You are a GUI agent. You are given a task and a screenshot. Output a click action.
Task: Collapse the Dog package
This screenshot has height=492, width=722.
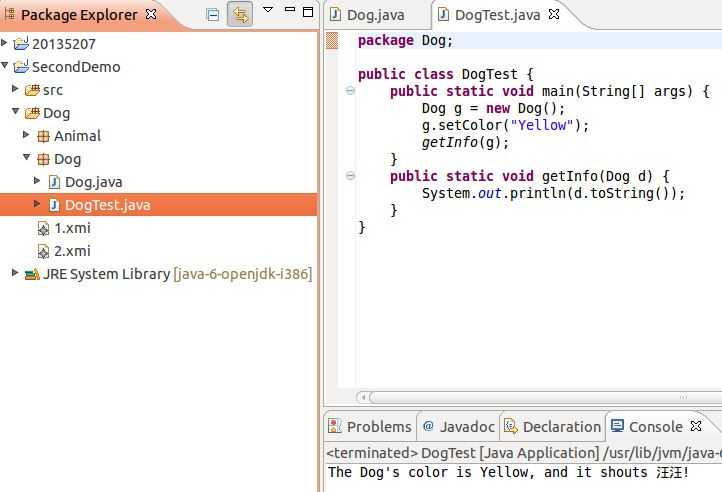point(27,158)
